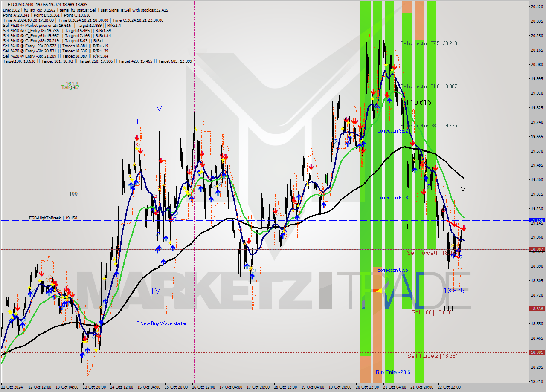Click the blue 'correction 61.8' label

click(x=393, y=198)
